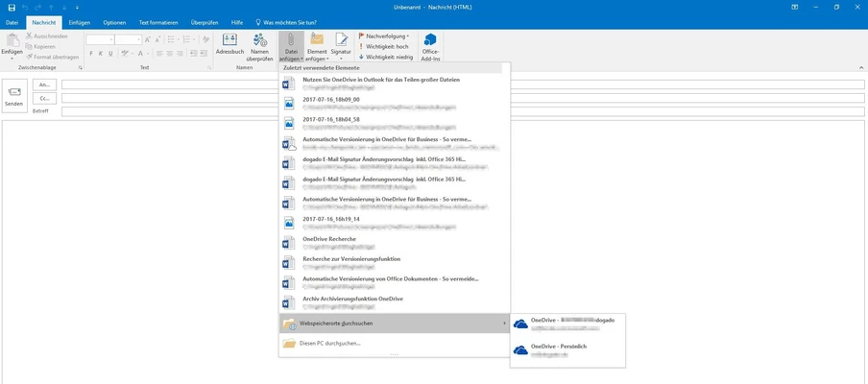Click Ausschneiden in the clipboard group
The image size is (868, 384).
46,36
